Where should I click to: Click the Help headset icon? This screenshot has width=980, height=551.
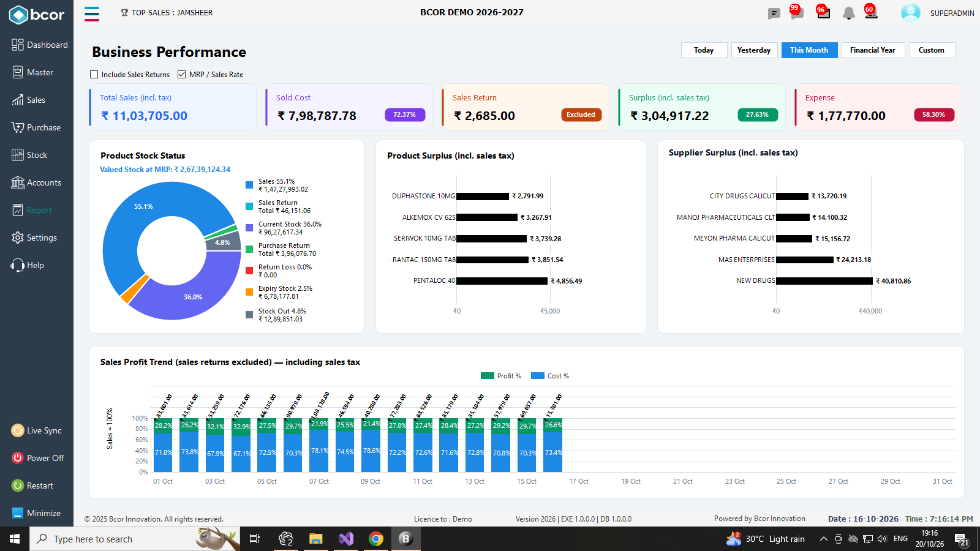pyautogui.click(x=18, y=265)
